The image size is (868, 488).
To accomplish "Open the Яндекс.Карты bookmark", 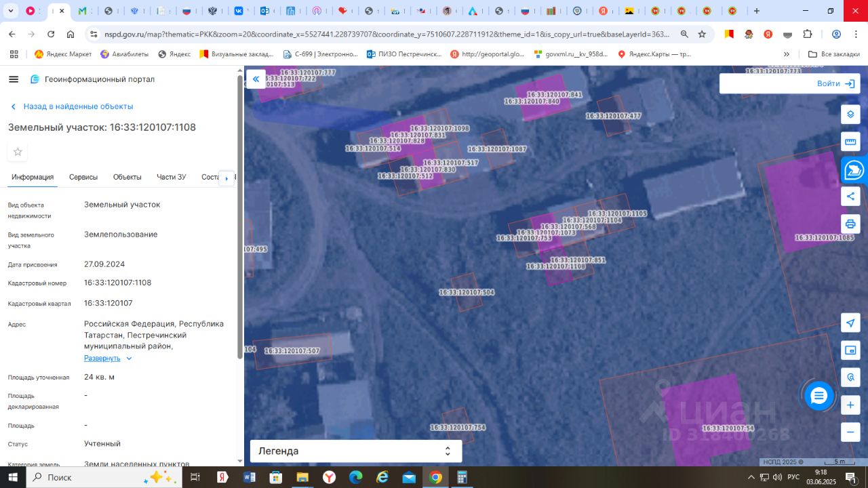I will tap(654, 54).
